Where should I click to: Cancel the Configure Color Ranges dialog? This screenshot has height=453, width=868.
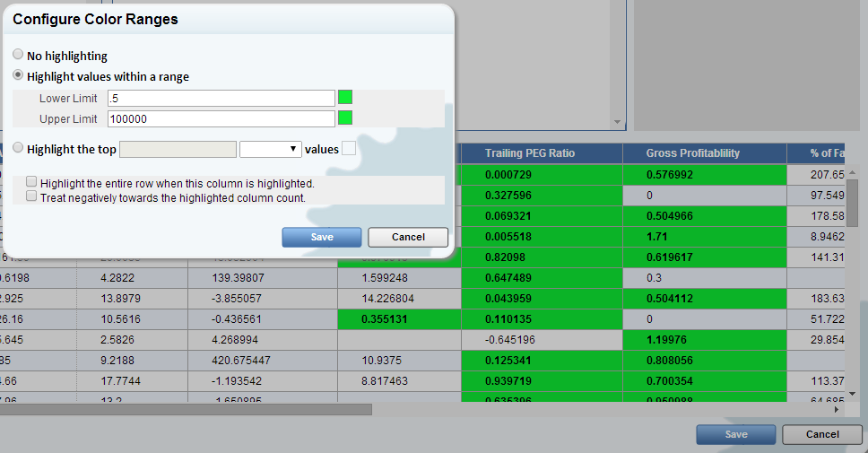408,237
